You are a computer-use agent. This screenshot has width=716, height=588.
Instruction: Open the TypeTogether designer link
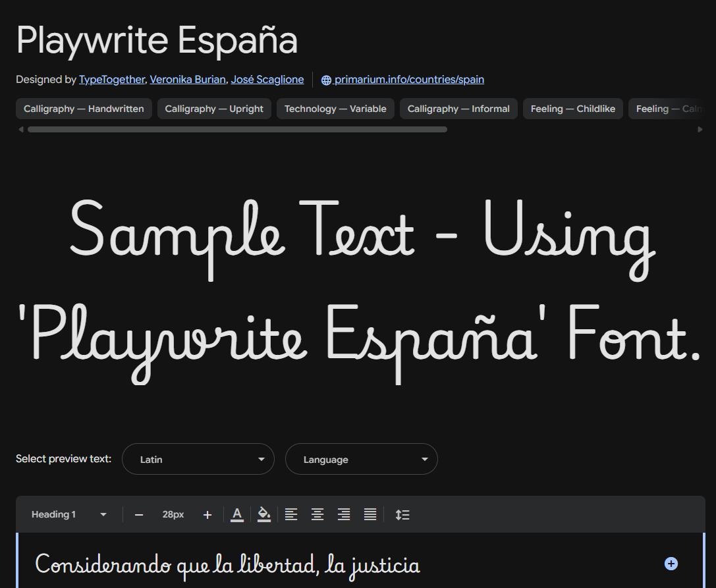tap(112, 80)
